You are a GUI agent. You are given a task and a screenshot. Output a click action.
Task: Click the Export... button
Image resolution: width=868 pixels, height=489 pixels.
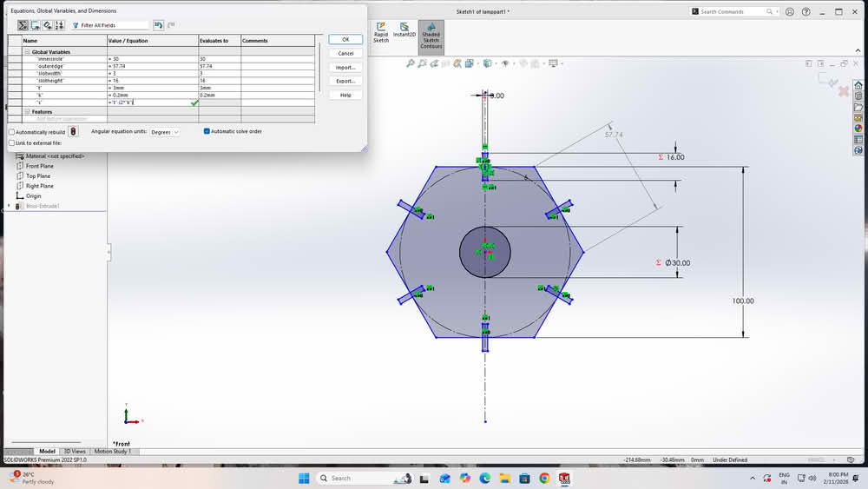click(345, 81)
